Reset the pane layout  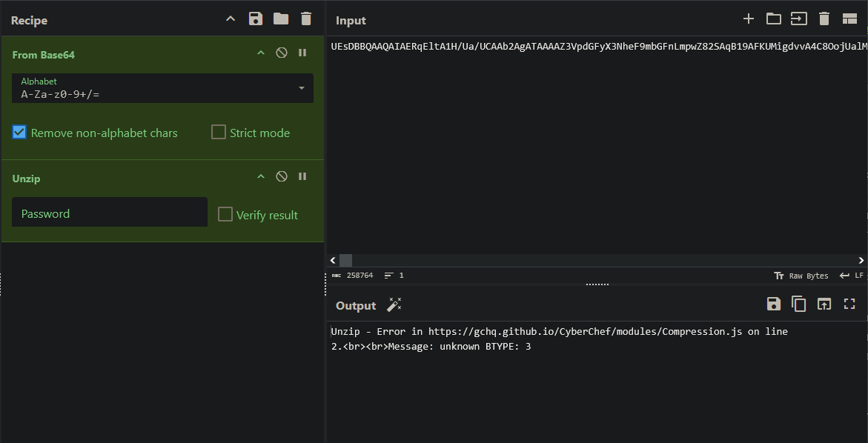[849, 19]
